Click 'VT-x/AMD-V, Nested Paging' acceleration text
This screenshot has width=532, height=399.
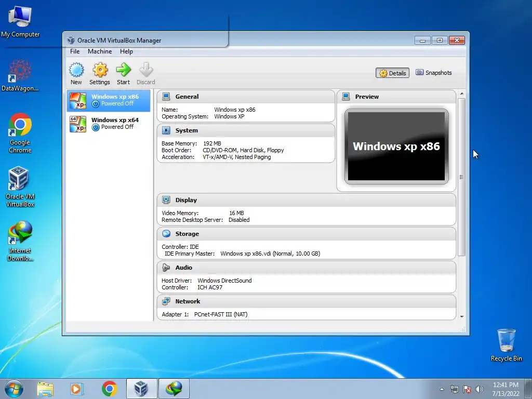237,157
